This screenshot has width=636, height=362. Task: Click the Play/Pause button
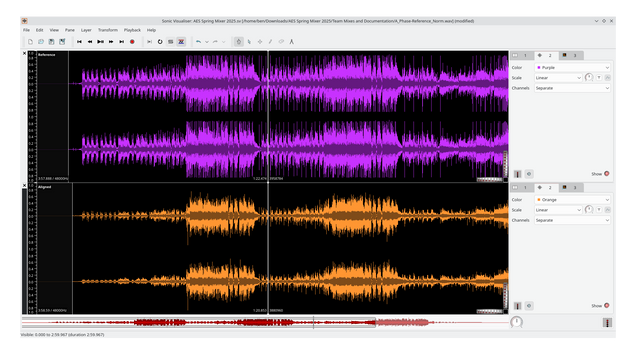(101, 42)
